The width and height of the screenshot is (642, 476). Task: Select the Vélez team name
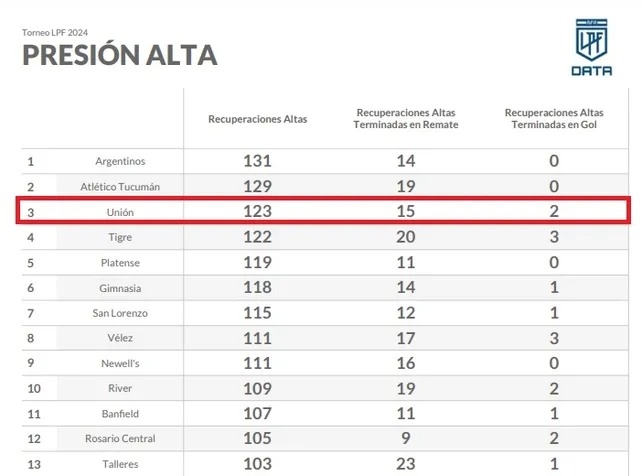click(x=120, y=338)
